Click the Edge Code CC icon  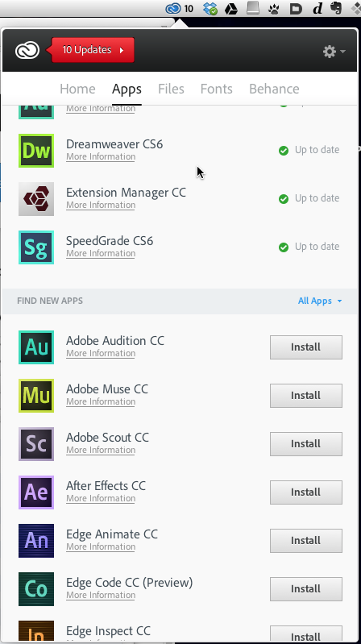click(36, 589)
